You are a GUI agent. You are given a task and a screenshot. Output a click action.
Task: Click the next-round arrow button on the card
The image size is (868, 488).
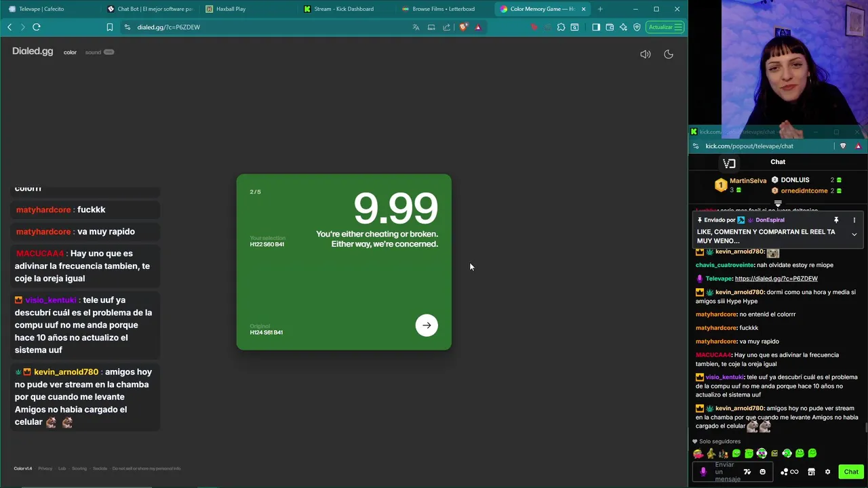click(427, 325)
